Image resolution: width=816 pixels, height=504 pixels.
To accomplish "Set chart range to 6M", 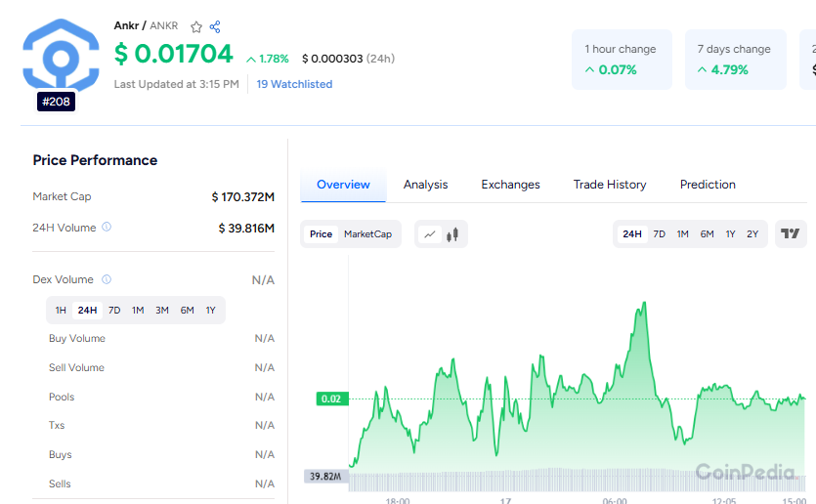I will click(x=707, y=234).
